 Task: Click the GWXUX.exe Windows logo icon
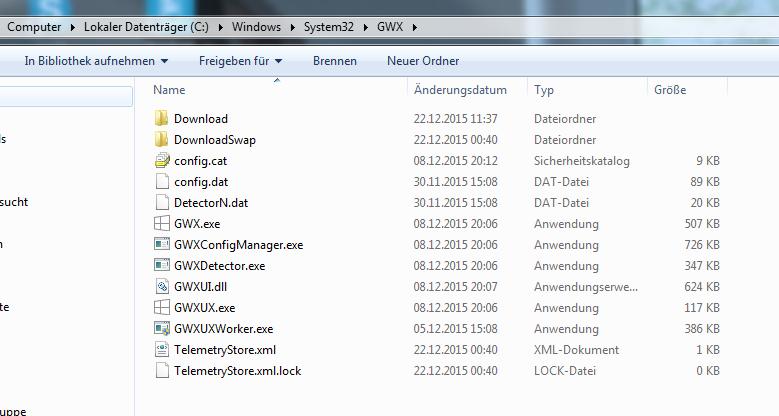(162, 307)
